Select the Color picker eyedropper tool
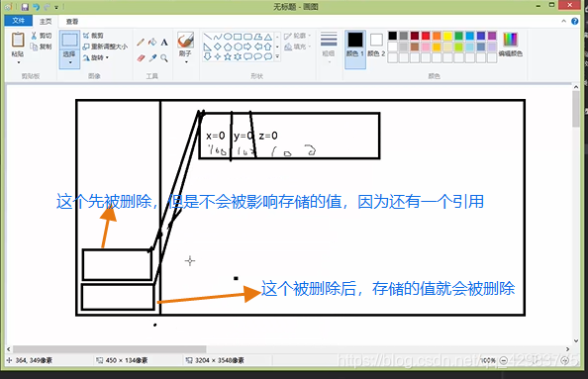The height and width of the screenshot is (379, 588). 152,58
